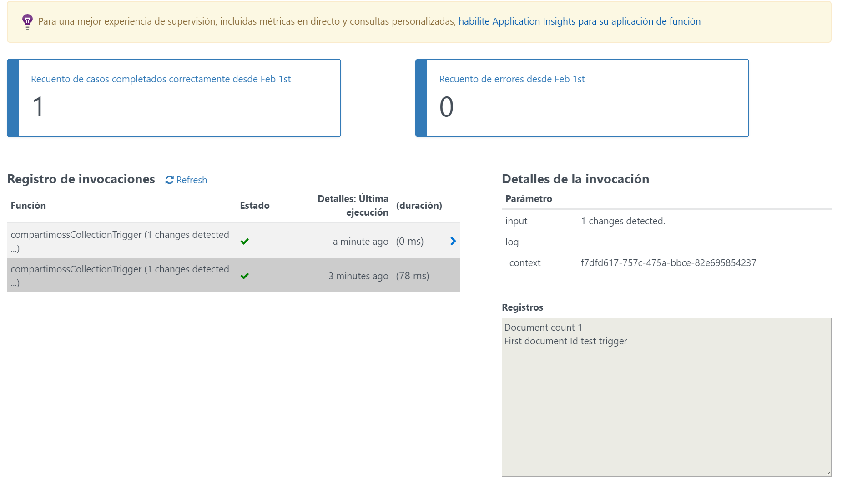
Task: Click the lightbulb tip icon in the banner
Action: (28, 21)
